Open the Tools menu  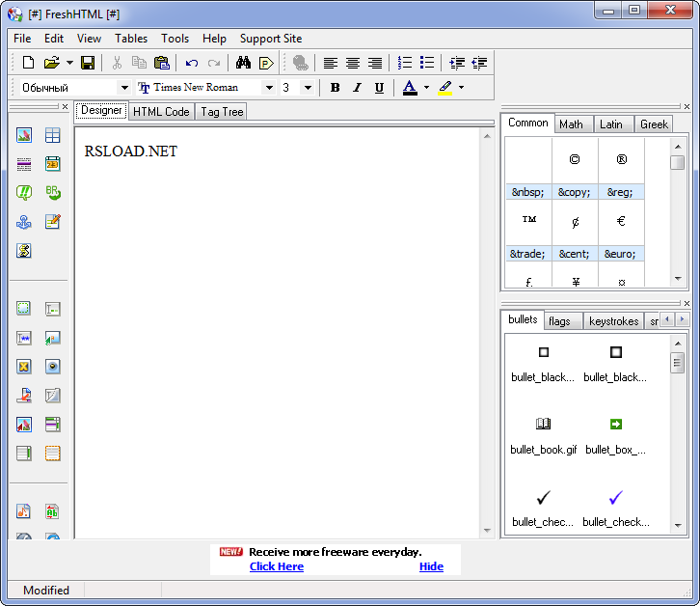[x=175, y=39]
